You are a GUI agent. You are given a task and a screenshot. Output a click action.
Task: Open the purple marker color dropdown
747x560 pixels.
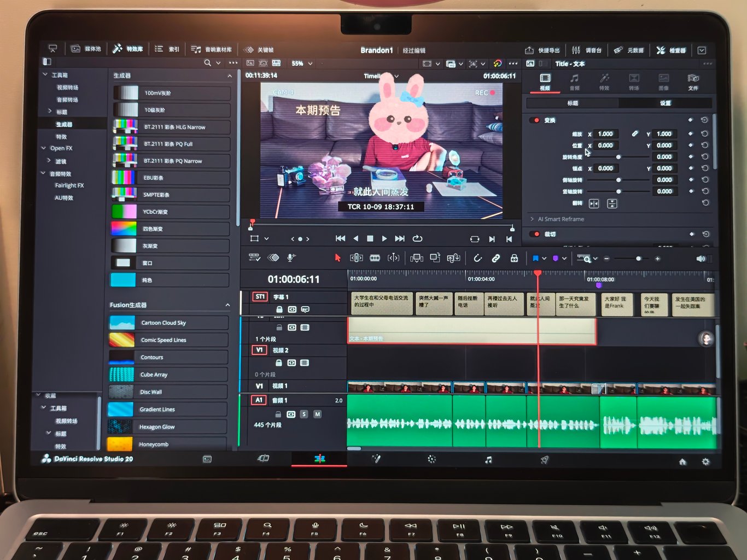564,259
